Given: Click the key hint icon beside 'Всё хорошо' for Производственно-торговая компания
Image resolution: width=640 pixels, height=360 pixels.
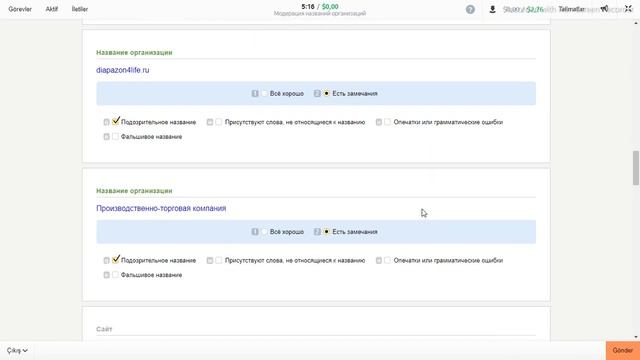Looking at the screenshot, I should (255, 232).
